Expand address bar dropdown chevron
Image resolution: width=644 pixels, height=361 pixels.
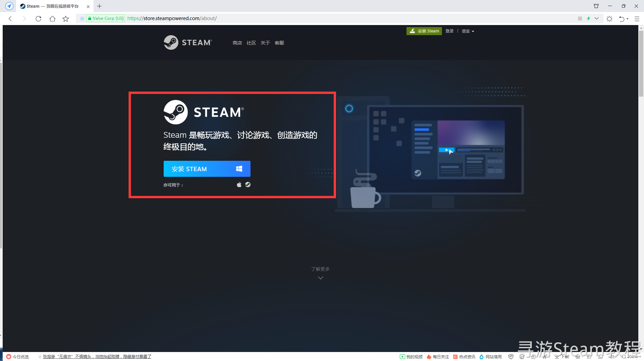click(597, 19)
